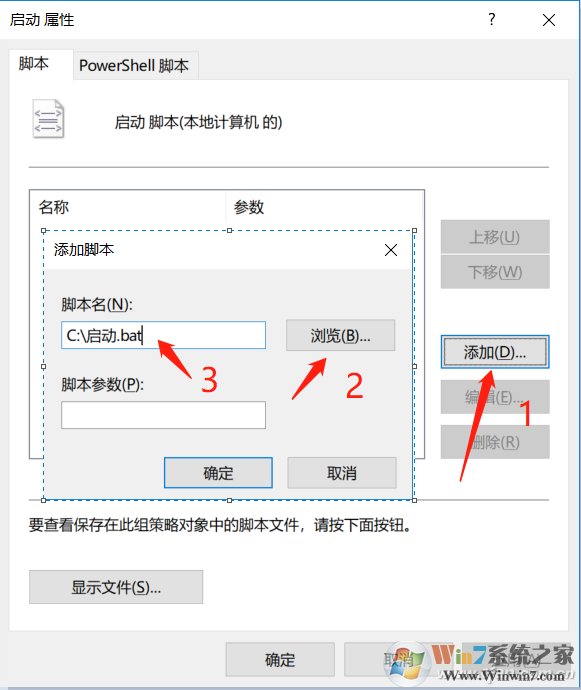Click the 编辑(E)... button
The image size is (581, 690).
point(495,397)
